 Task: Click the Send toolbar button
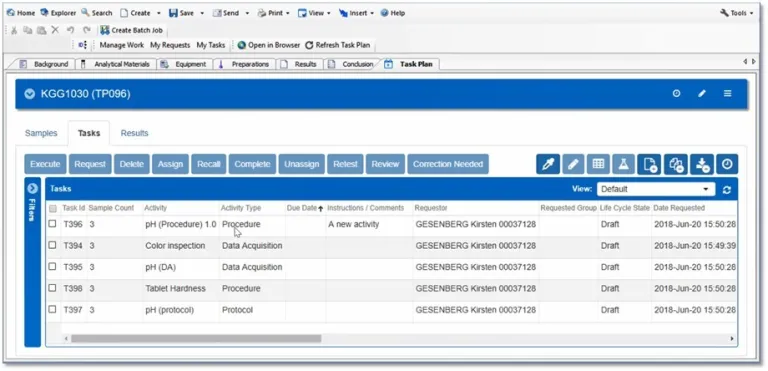(x=226, y=13)
